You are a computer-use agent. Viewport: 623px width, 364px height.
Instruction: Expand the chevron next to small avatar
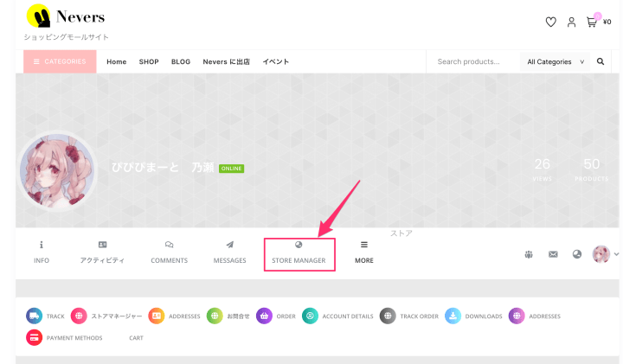click(x=616, y=254)
